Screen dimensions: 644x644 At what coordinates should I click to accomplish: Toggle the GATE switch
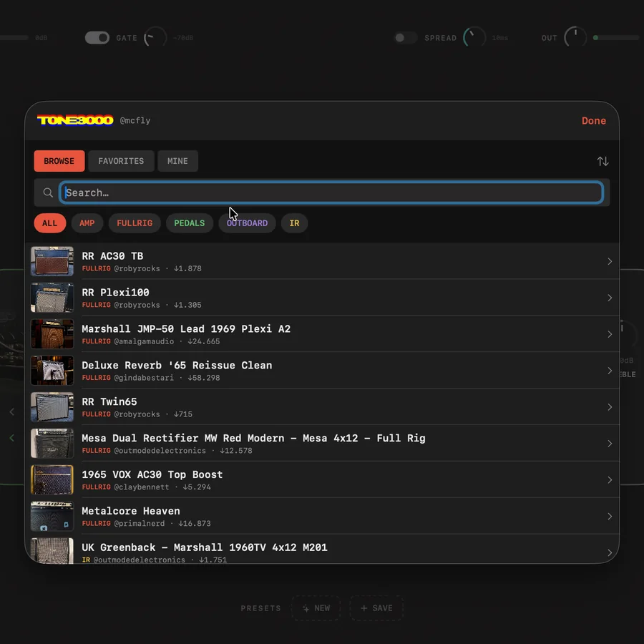pyautogui.click(x=97, y=38)
